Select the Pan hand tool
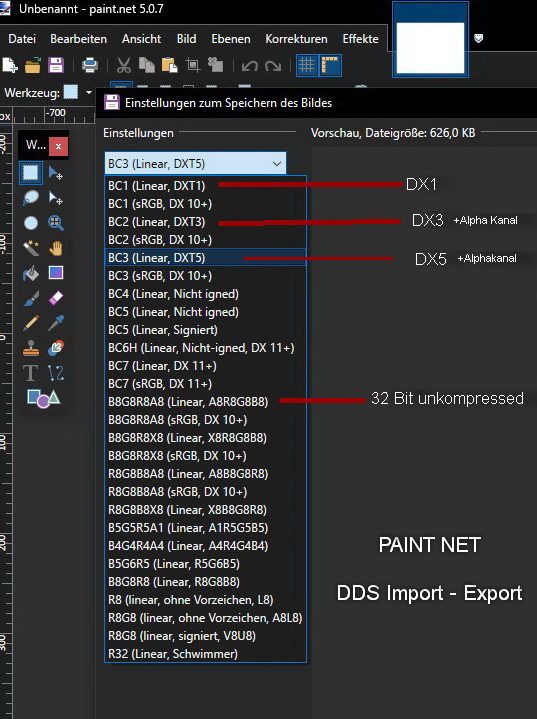This screenshot has height=719, width=537. click(55, 248)
